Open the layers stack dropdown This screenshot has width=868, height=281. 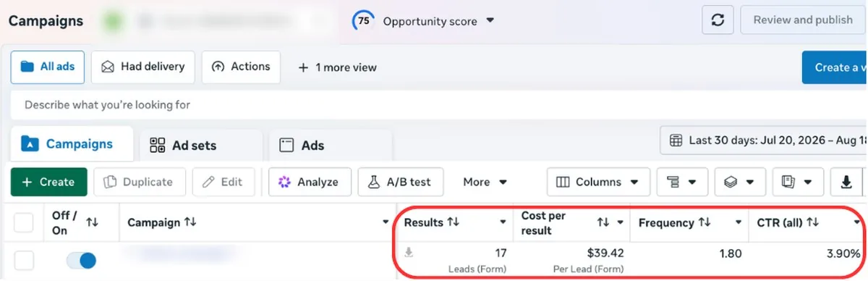click(x=740, y=182)
